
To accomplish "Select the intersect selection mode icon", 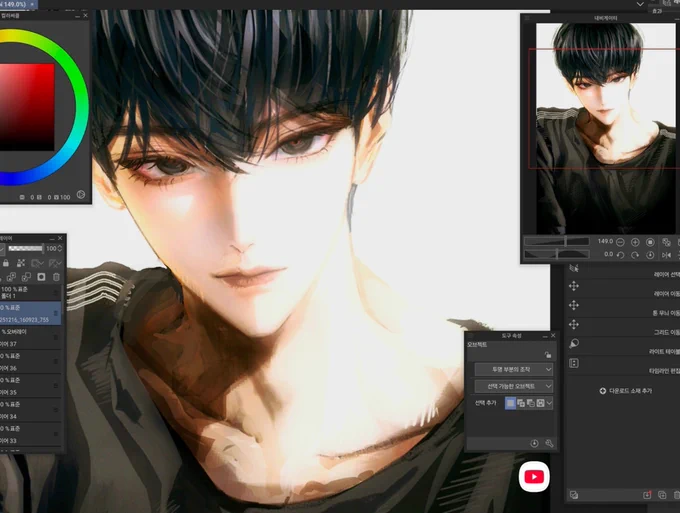I will [540, 403].
